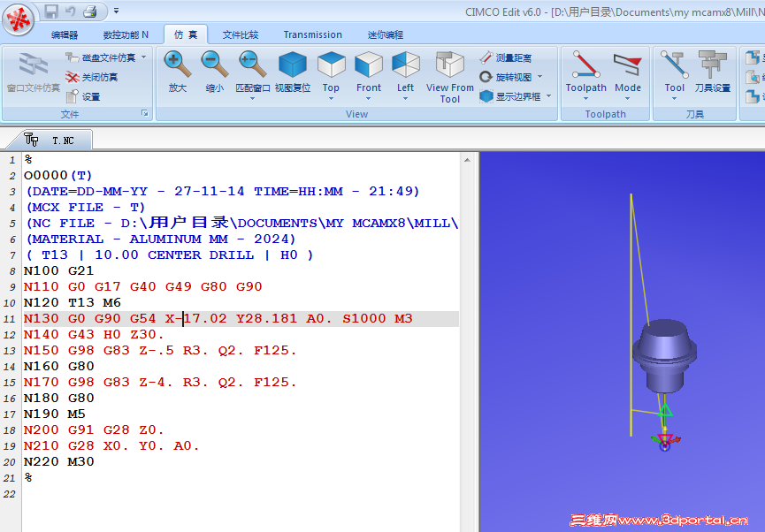Click the Save icon in quick access toolbar
Viewport: 765px width, 532px height.
click(x=51, y=11)
